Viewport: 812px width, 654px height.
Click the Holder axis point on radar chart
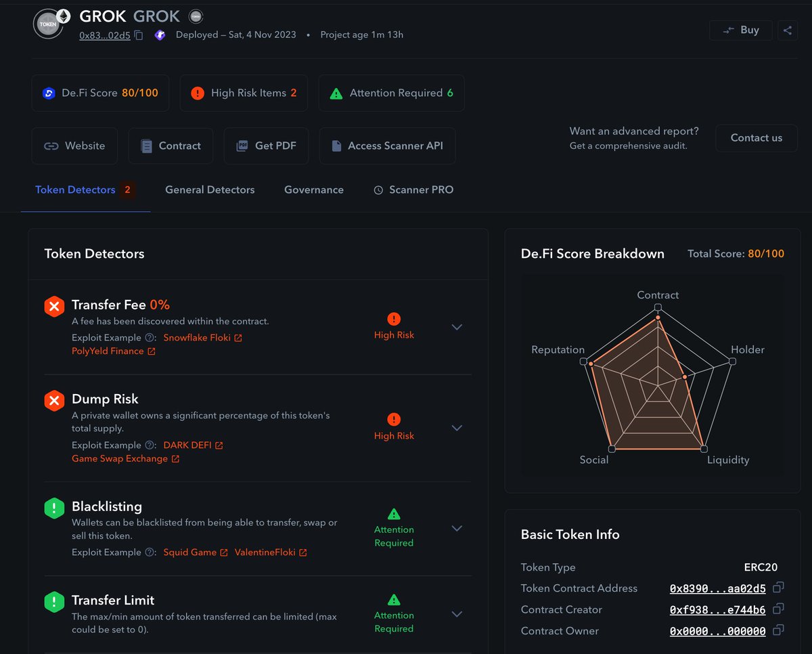coord(731,362)
